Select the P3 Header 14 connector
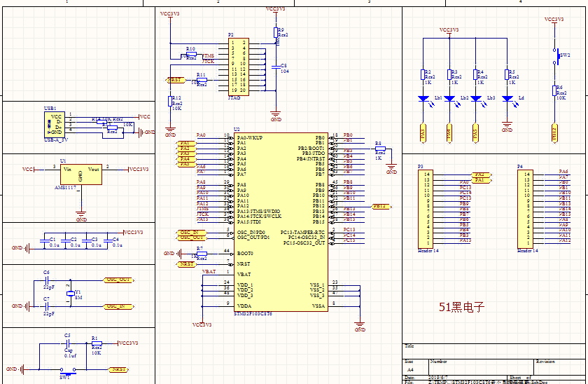The image size is (588, 384). 426,209
